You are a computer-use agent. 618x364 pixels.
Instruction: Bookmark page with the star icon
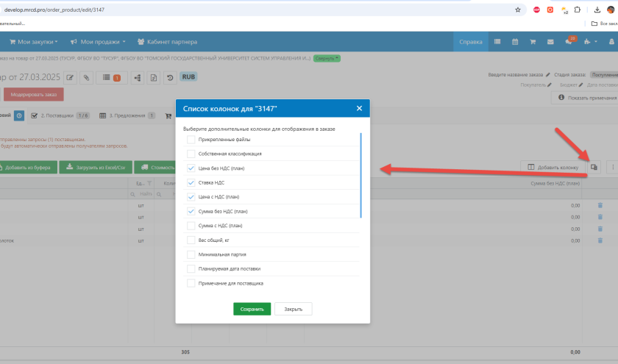click(518, 10)
